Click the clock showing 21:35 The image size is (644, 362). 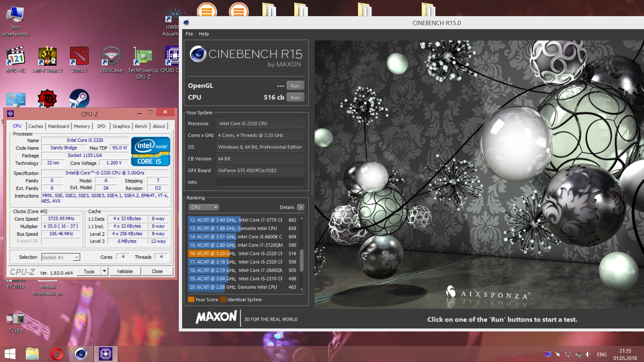coord(625,351)
